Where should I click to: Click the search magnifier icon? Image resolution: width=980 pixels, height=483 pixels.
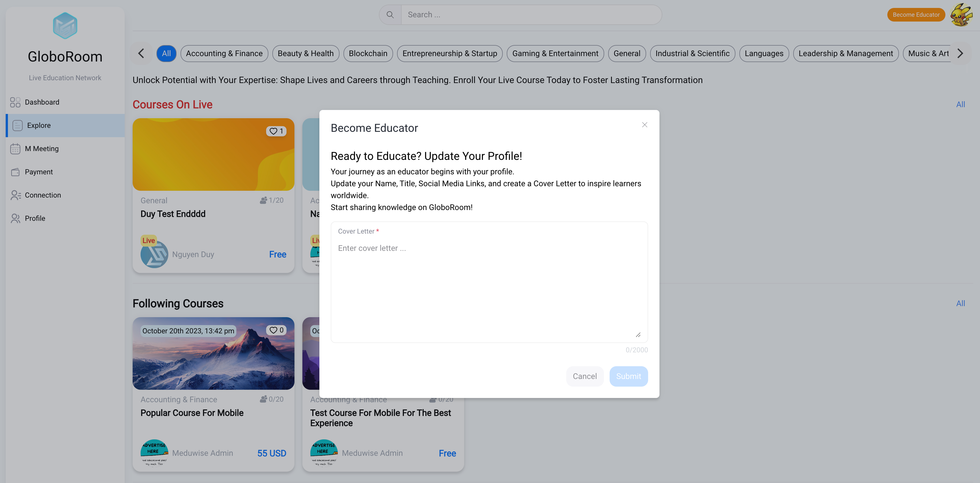[390, 15]
